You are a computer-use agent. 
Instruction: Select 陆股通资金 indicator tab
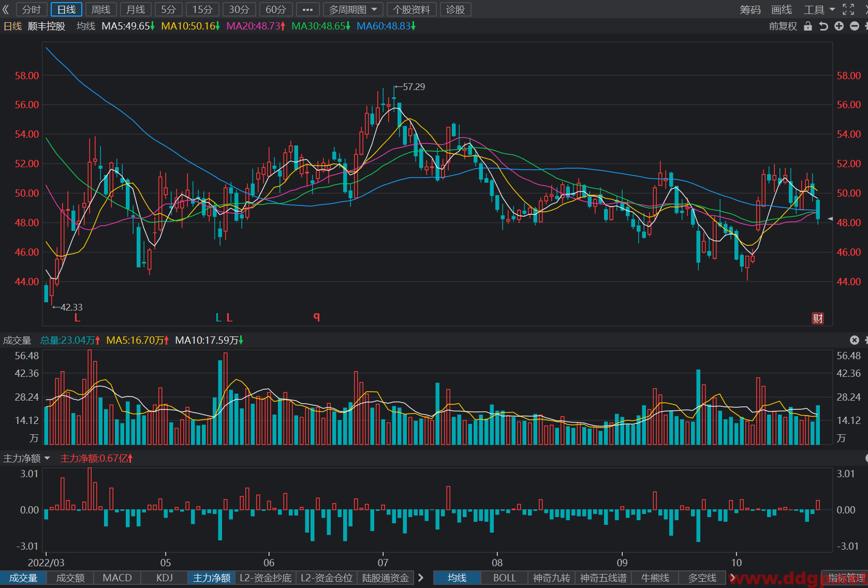pos(386,578)
